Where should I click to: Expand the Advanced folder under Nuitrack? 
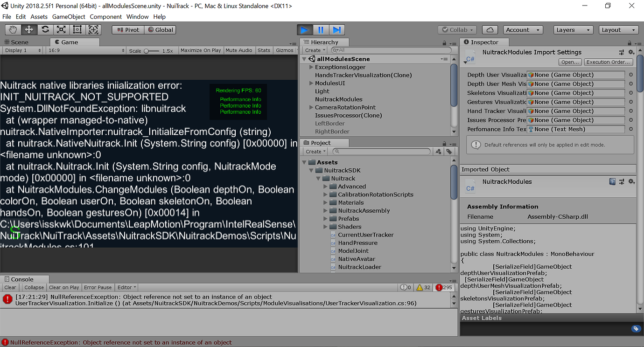(326, 186)
